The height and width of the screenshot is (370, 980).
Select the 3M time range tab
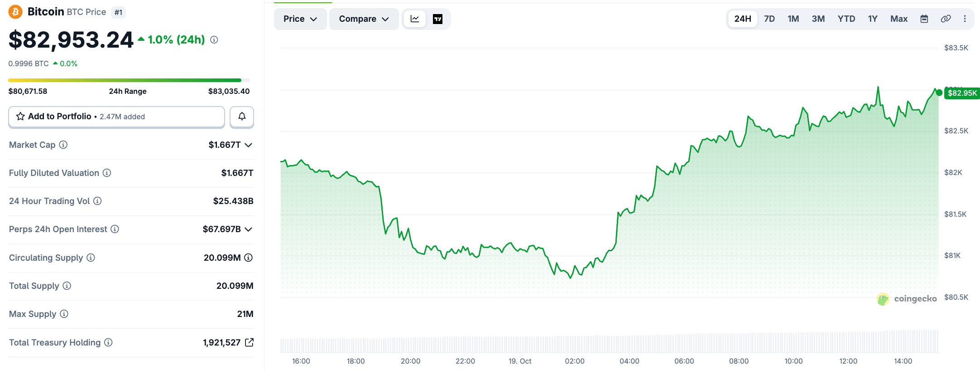pos(818,19)
